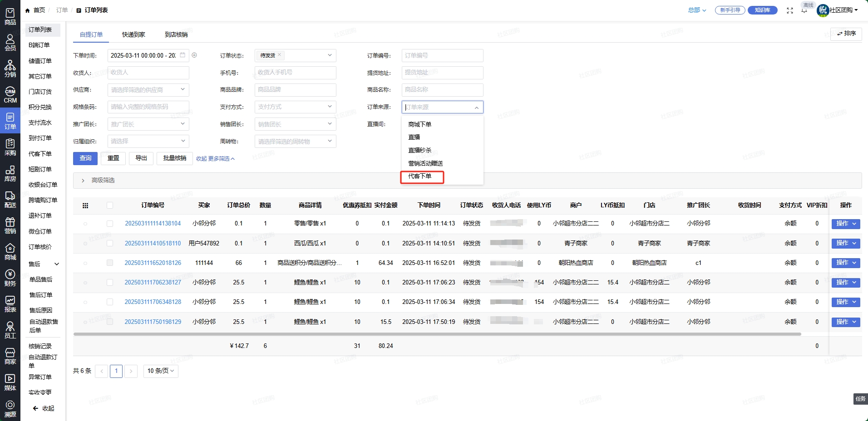Open the notification bell icon
Viewport: 868px width, 421px height.
tap(804, 10)
